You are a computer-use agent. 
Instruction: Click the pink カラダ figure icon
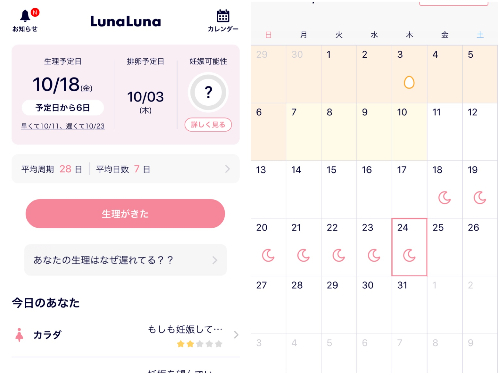[x=19, y=335]
